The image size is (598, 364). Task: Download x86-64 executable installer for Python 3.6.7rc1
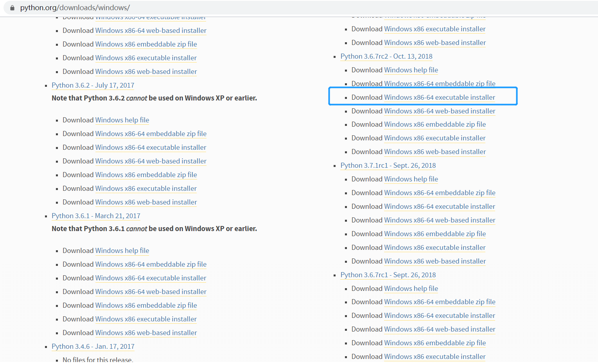click(440, 316)
